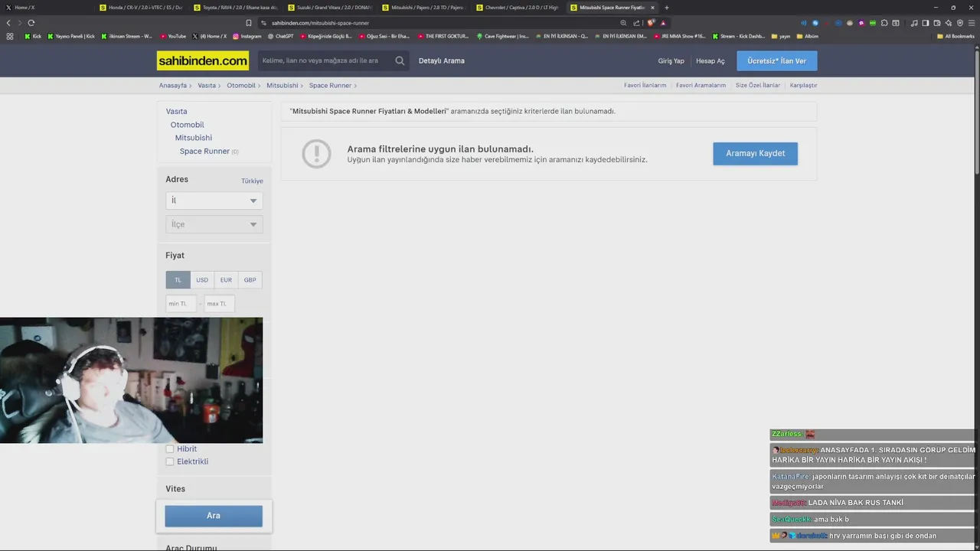
Task: Click the Brave Rewards triangle icon
Action: tap(663, 23)
